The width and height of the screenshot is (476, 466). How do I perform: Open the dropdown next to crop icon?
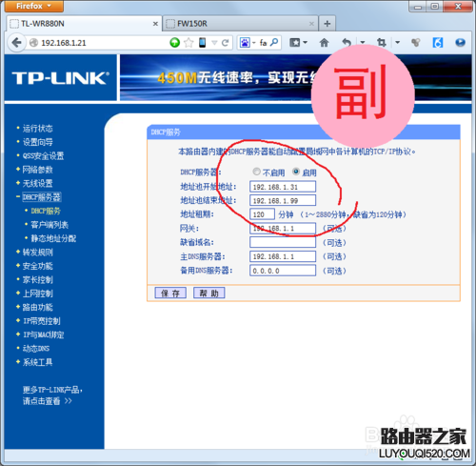tap(397, 42)
